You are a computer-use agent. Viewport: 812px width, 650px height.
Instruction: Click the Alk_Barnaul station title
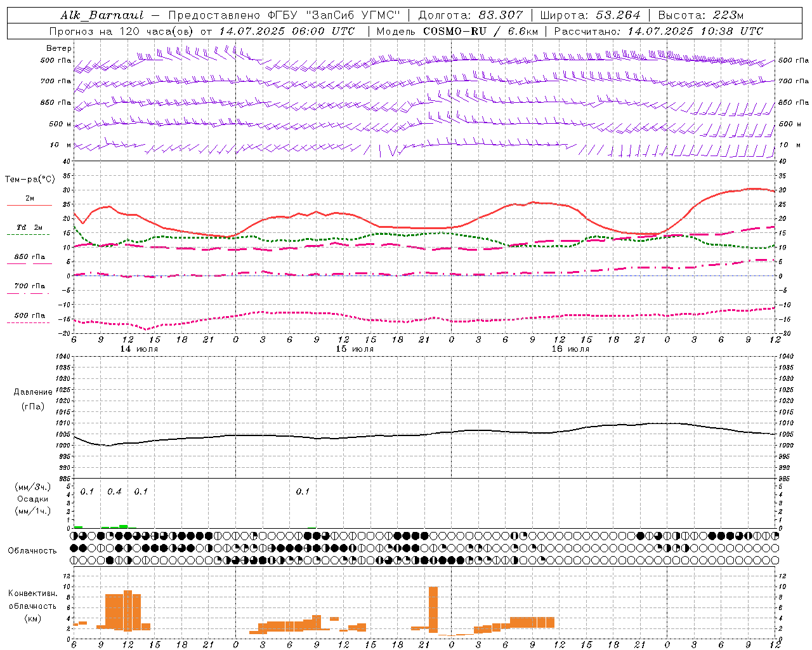[101, 16]
